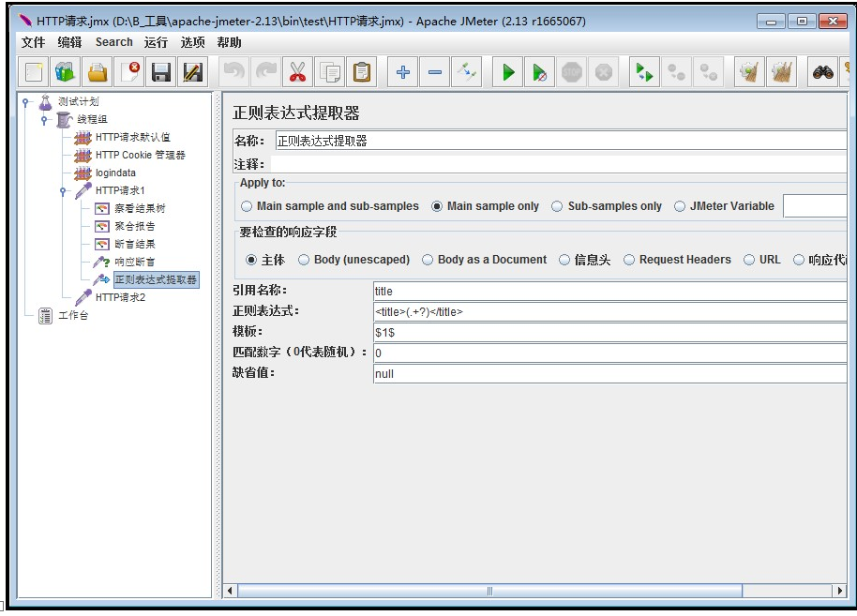
Task: Select HTTP Cookie 管理器 tree item
Action: click(140, 156)
